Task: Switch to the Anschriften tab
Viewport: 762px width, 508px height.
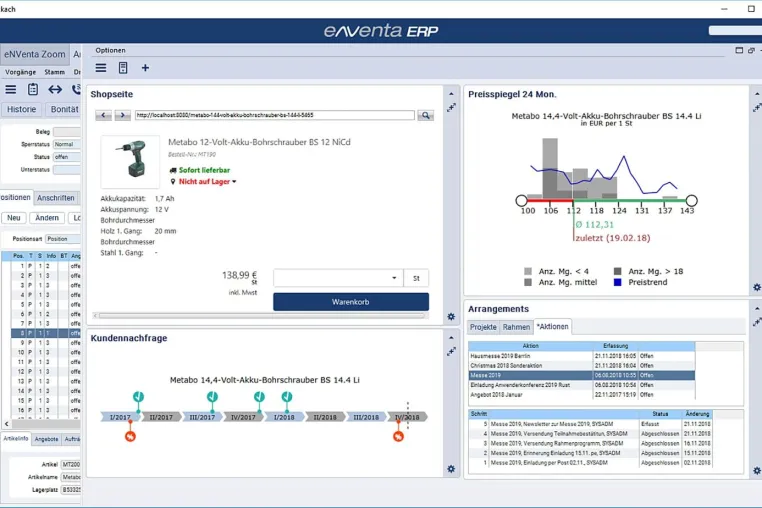Action: [56, 198]
